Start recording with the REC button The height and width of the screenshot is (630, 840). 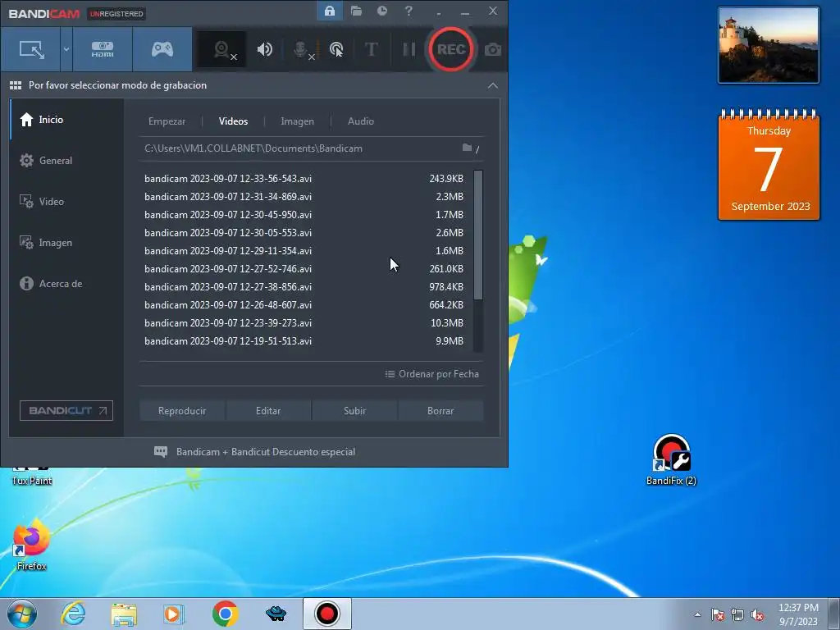pos(451,49)
